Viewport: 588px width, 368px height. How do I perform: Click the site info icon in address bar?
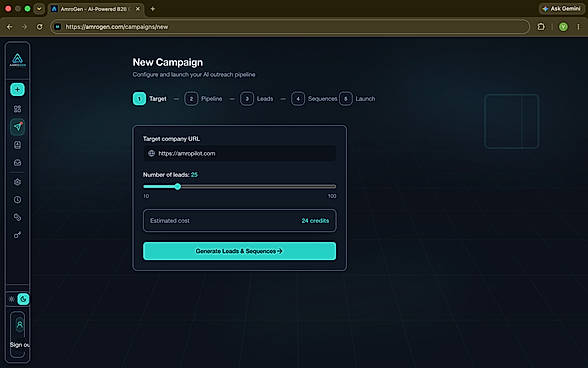(x=58, y=27)
